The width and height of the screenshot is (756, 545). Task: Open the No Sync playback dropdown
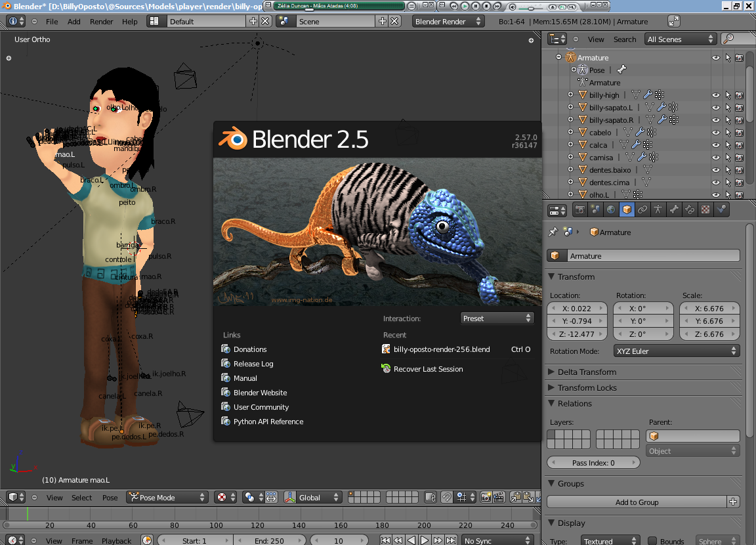coord(497,540)
